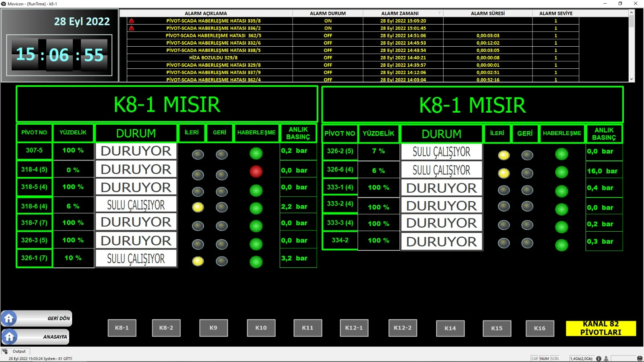
Task: Toggle yellow İLERİ lamp for pivot 326-2 (5)
Action: (x=504, y=155)
